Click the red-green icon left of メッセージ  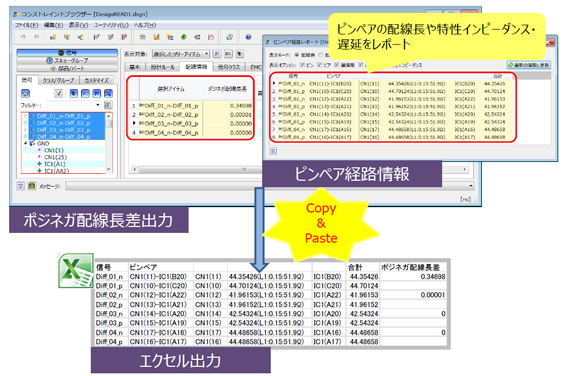(32, 186)
